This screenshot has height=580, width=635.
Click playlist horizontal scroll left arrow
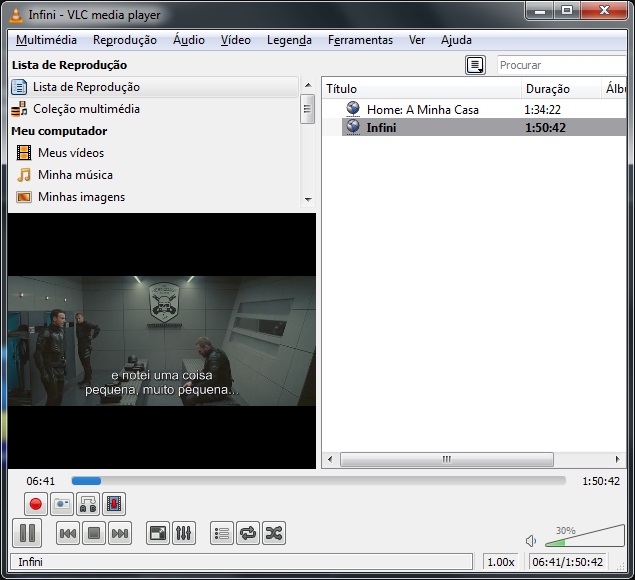(x=330, y=459)
